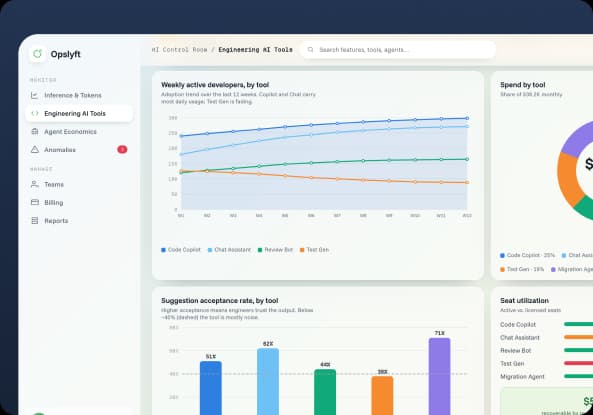Toggle Review Bot line chart legend

275,250
